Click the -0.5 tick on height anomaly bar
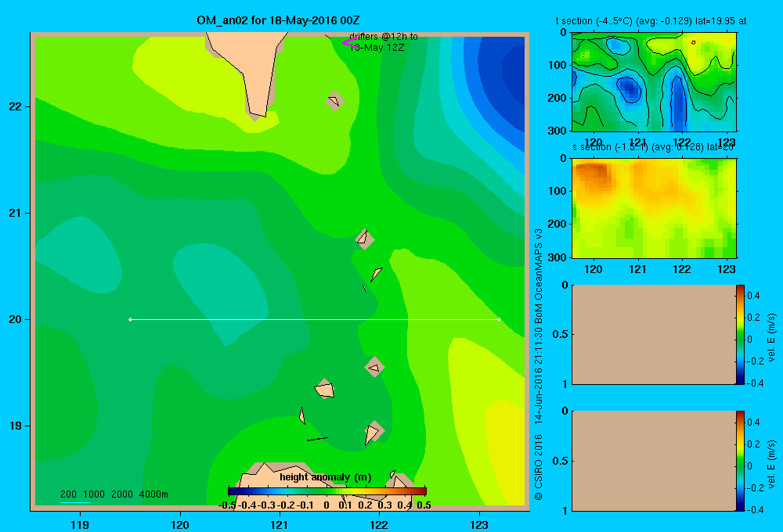Screen dimensions: 783x532 coord(227,505)
